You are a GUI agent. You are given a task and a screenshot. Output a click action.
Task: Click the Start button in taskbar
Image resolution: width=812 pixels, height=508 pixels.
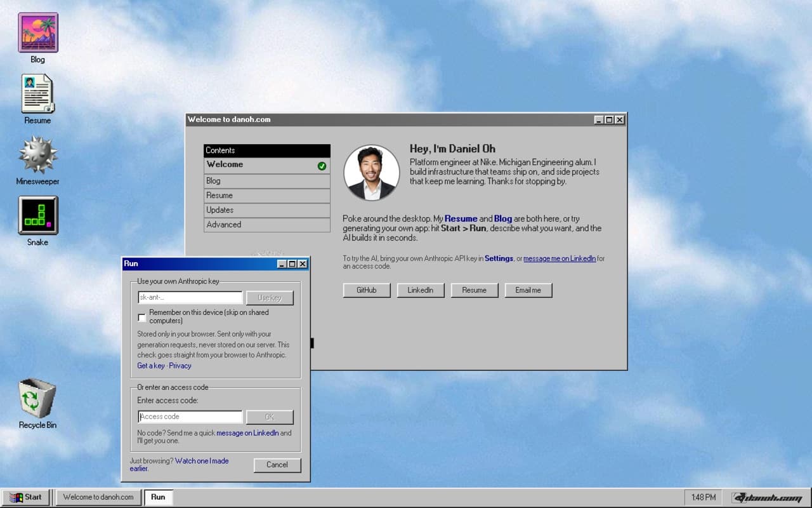tap(26, 497)
